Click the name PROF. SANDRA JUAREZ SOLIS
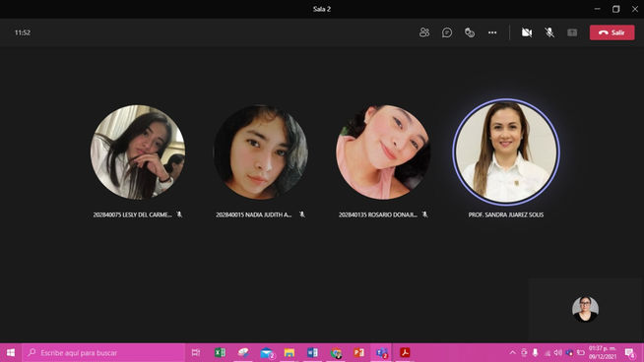Image resolution: width=644 pixels, height=362 pixels. [x=506, y=214]
